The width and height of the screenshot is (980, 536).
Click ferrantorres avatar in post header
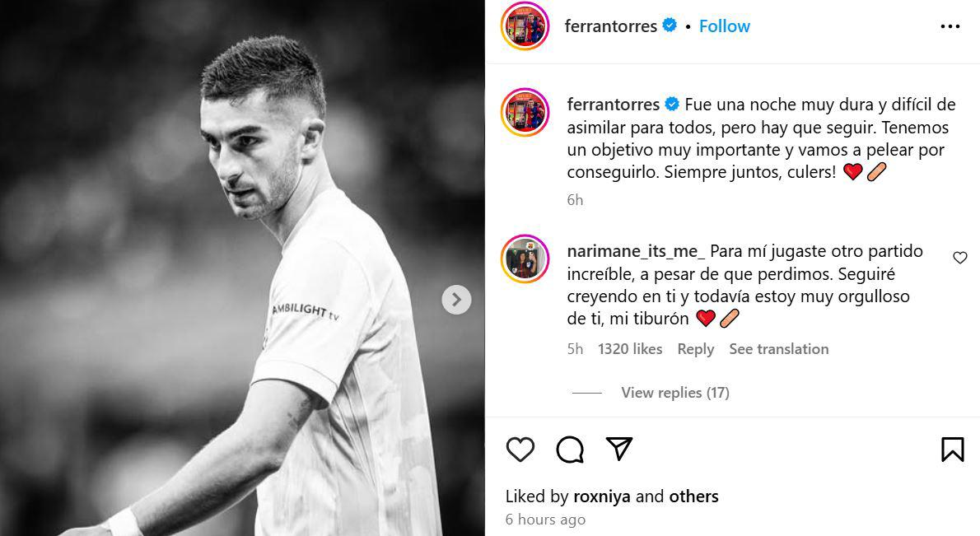(525, 26)
